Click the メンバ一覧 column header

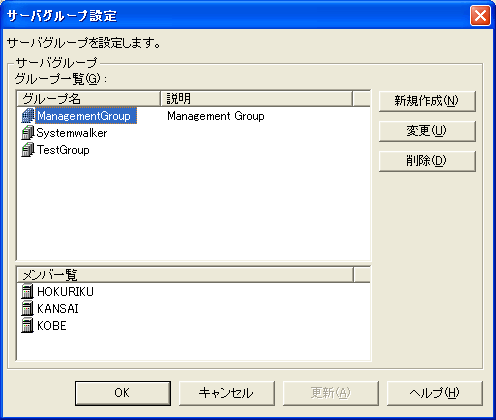185,275
